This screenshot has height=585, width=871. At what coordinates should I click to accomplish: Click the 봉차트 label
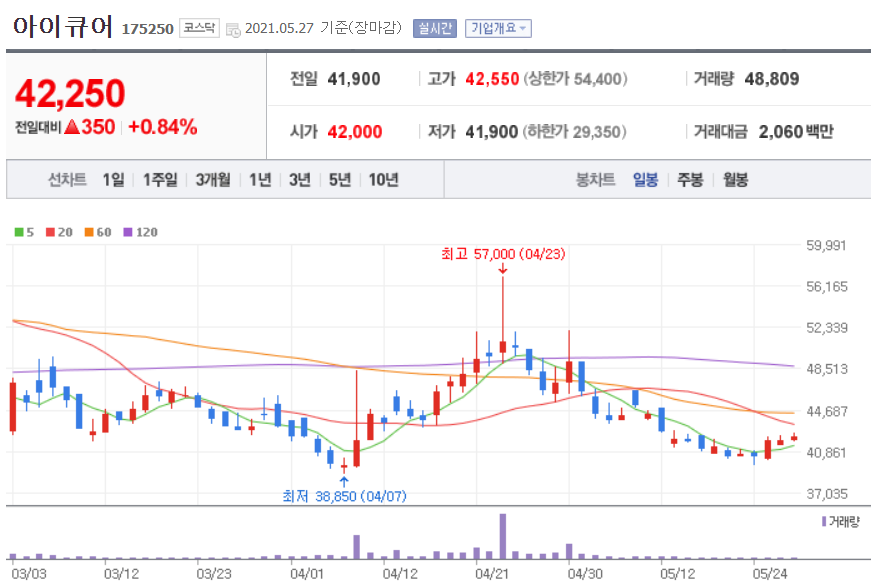[x=595, y=179]
